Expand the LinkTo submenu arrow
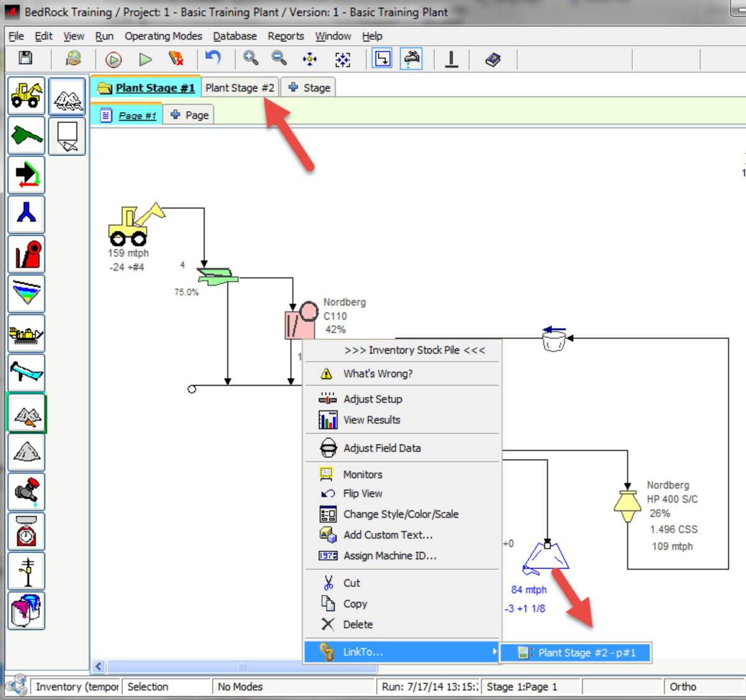 point(494,652)
